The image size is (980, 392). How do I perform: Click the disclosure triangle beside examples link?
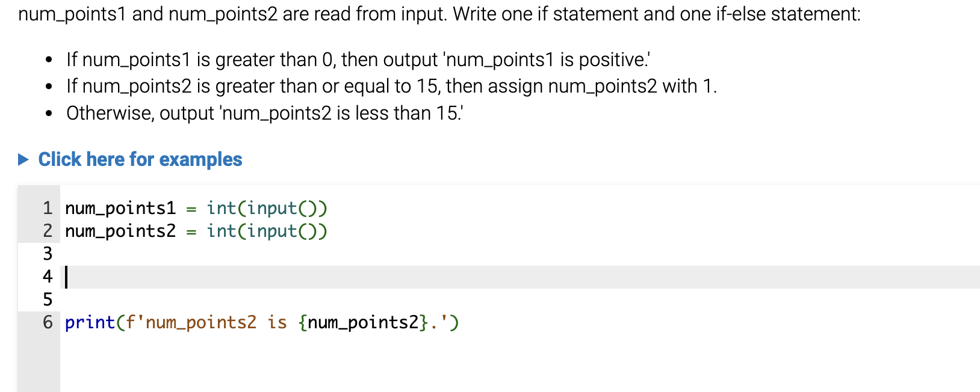(23, 159)
